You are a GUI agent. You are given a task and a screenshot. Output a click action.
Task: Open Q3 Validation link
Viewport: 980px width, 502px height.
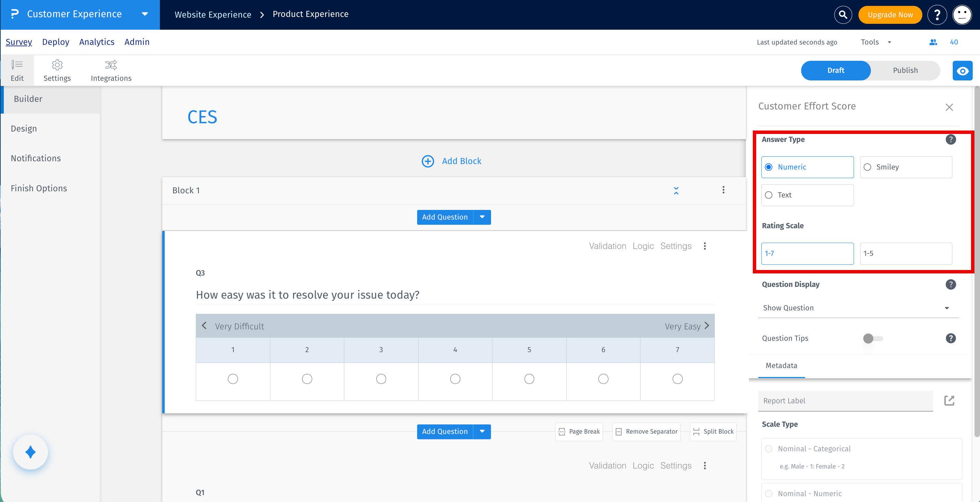click(607, 246)
